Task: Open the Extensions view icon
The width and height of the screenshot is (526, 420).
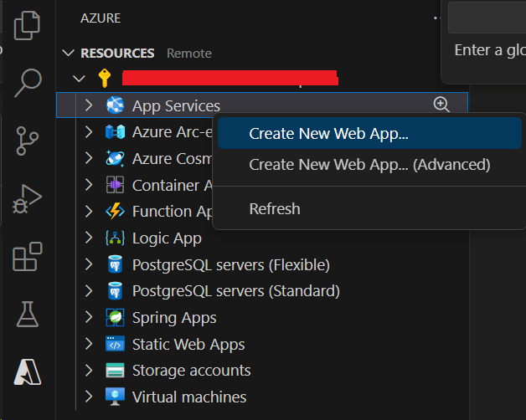Action: pos(28,257)
